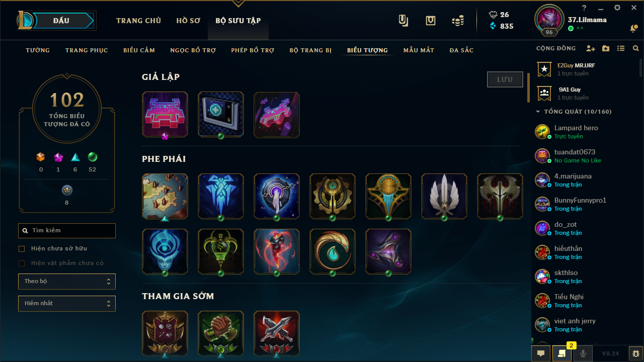This screenshot has width=644, height=362.
Task: Open the Store coins icon
Action: (x=457, y=21)
